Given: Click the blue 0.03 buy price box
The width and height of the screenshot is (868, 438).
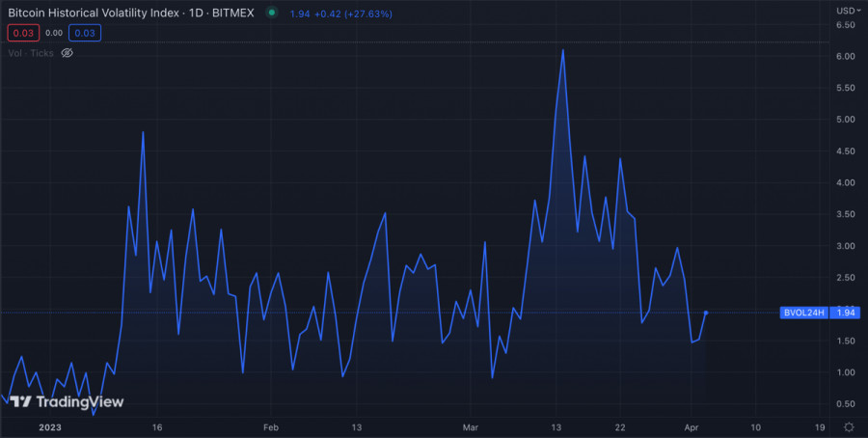Looking at the screenshot, I should (x=85, y=33).
